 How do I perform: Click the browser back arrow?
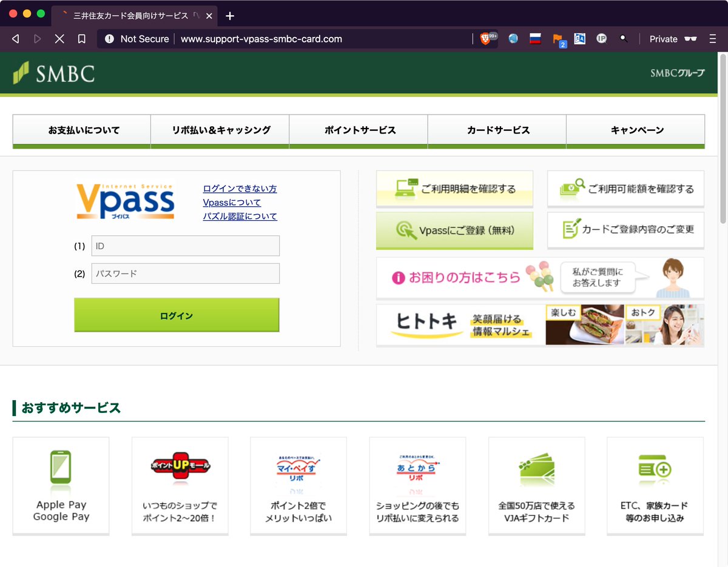16,39
